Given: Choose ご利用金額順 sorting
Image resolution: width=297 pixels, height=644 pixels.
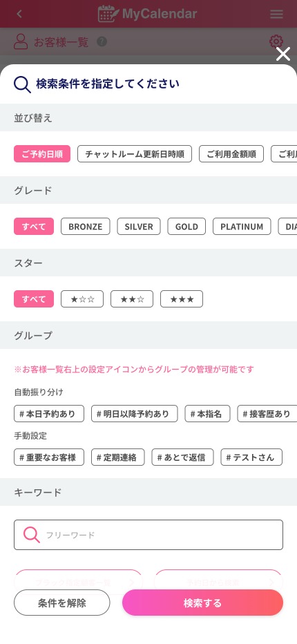Looking at the screenshot, I should click(x=231, y=154).
